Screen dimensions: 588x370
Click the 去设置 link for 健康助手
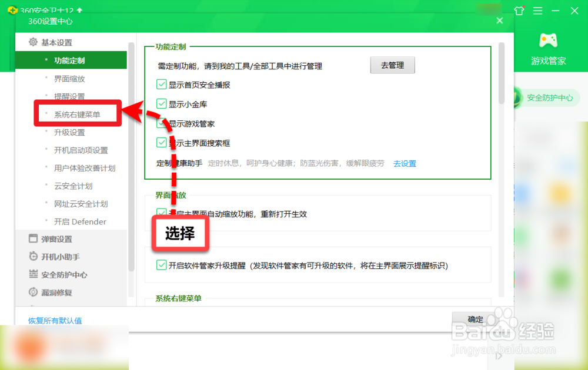pos(405,164)
